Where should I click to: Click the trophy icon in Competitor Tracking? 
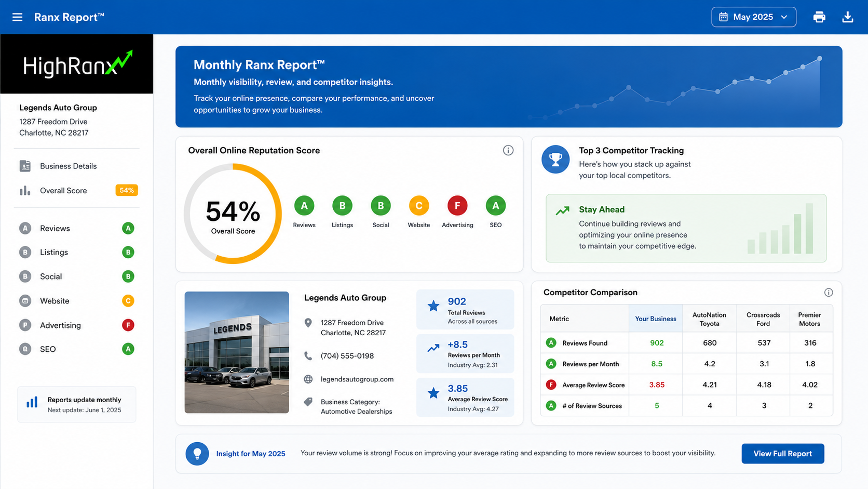(555, 160)
